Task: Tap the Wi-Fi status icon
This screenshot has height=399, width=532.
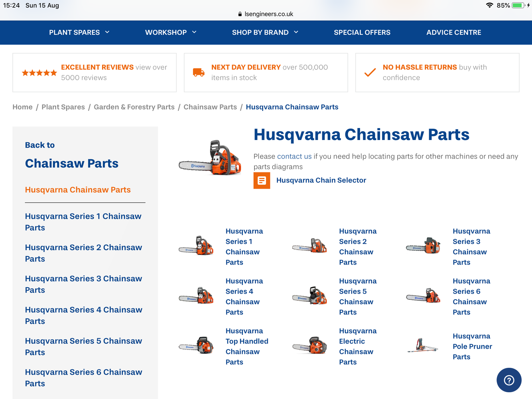Action: 489,5
